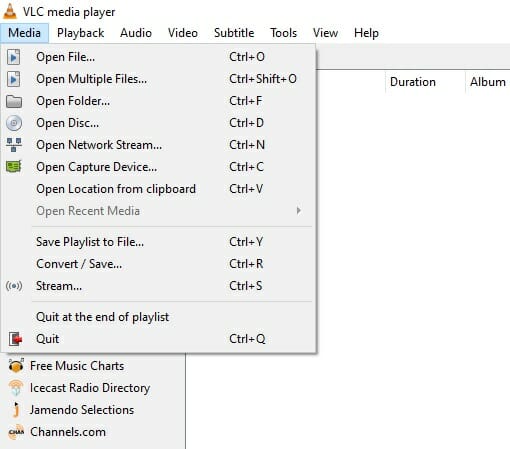Click the Stream broadcast icon
This screenshot has width=510, height=449.
tap(14, 286)
